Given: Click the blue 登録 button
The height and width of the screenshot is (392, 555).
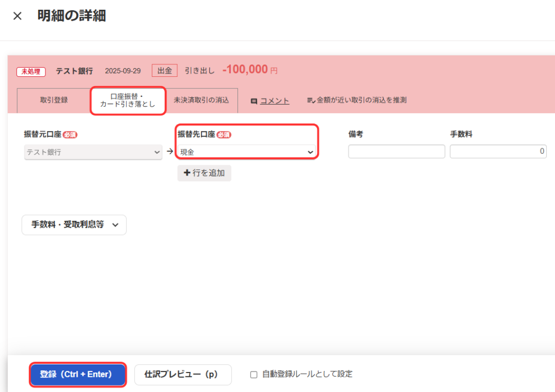Looking at the screenshot, I should tap(78, 374).
